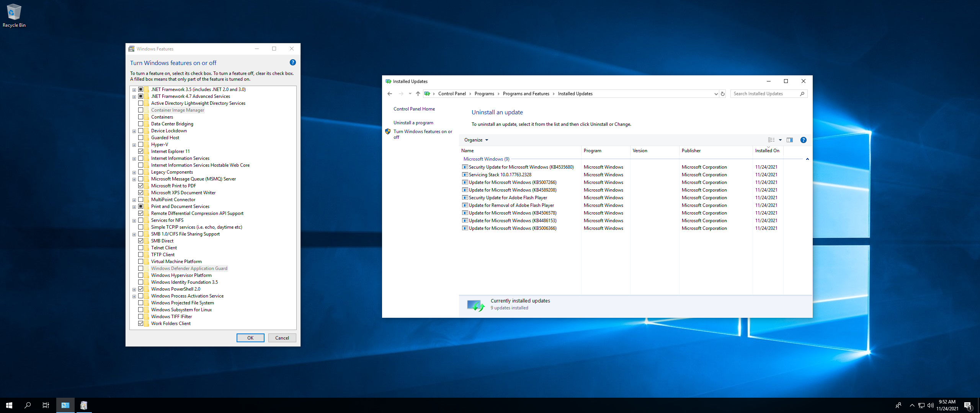Click the forward navigation arrow
Viewport: 980px width, 413px height.
[x=401, y=94]
